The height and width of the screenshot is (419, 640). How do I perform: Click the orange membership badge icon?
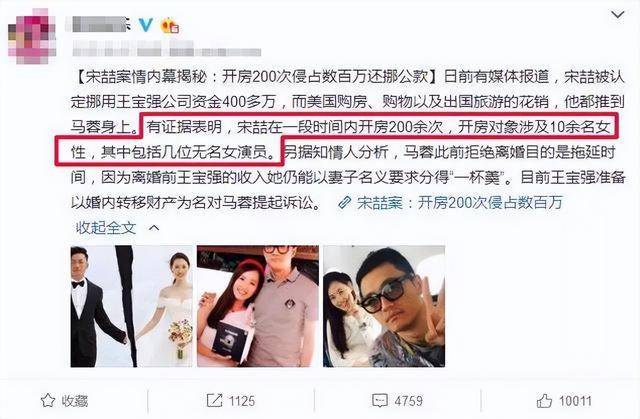point(169,26)
